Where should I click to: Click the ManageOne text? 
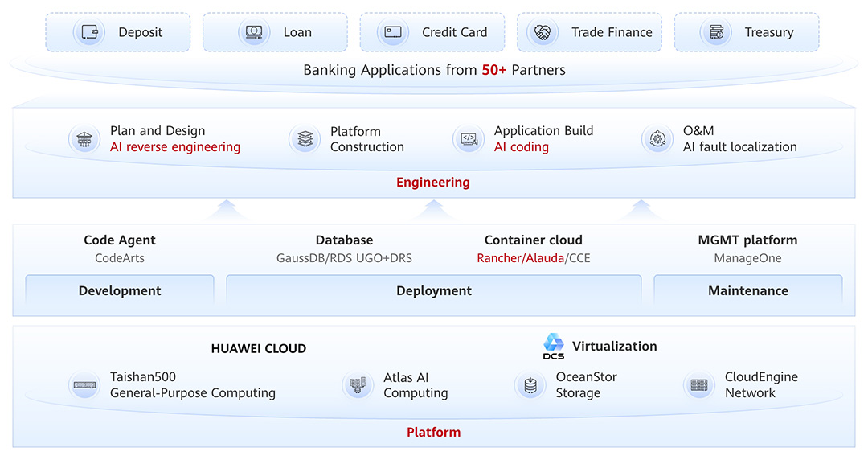748,257
